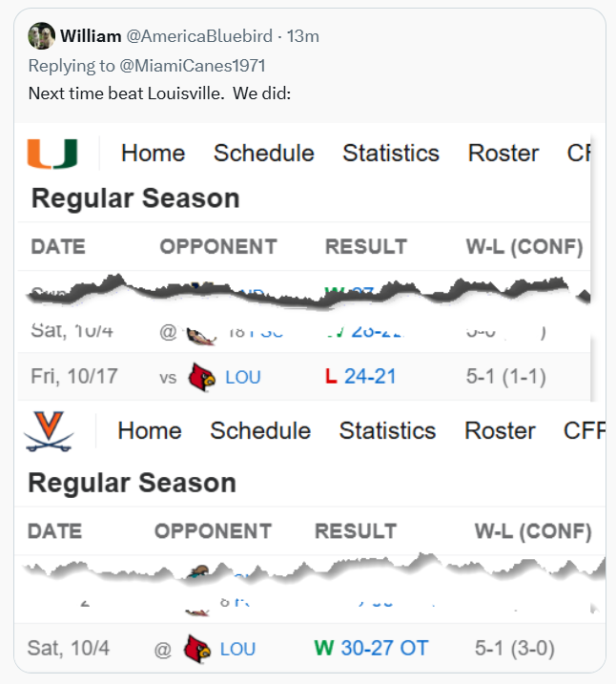This screenshot has width=616, height=684.
Task: Click Louisville cardinal logo in Virginia schedule
Action: 196,649
